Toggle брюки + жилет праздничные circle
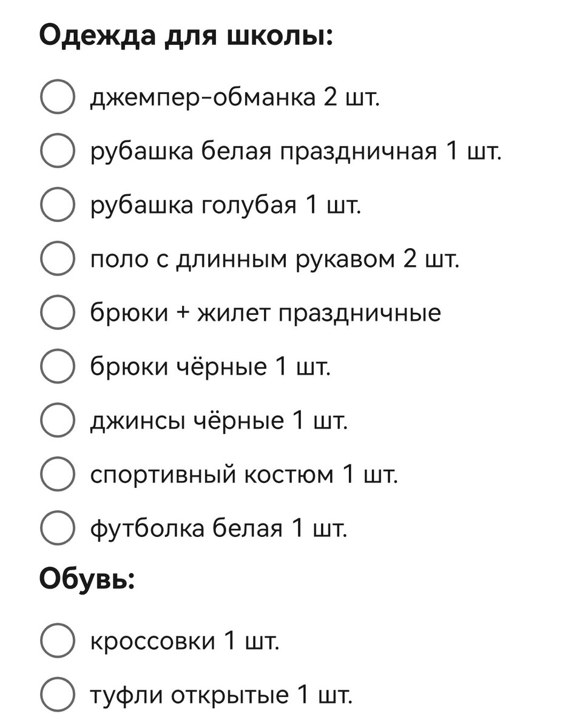The height and width of the screenshot is (728, 577). point(58,313)
